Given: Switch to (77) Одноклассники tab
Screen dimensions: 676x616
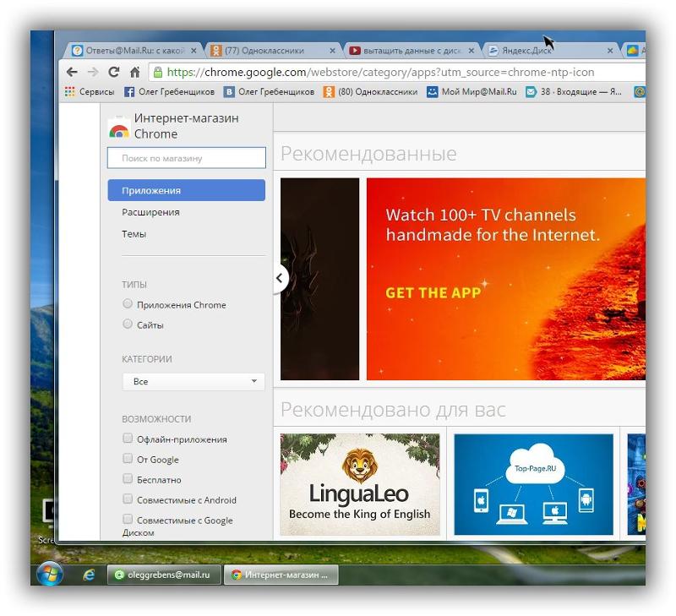Looking at the screenshot, I should [271, 51].
